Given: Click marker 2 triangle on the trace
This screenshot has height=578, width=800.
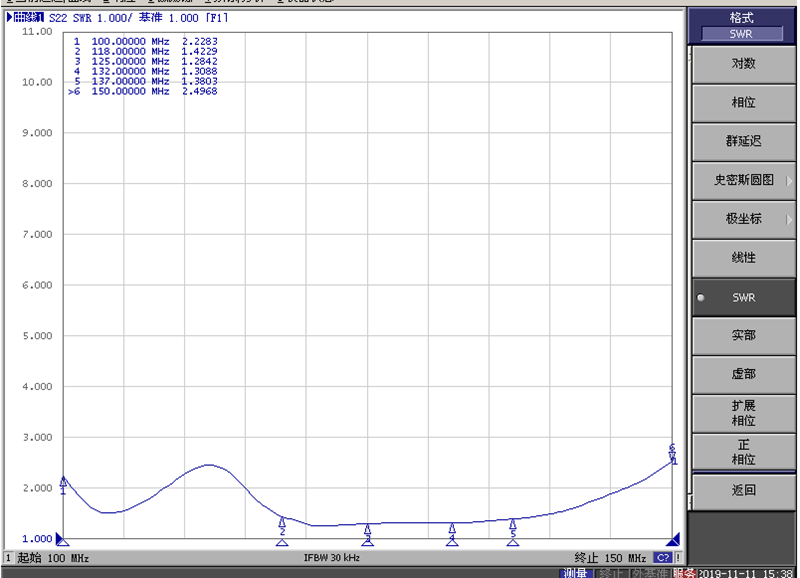Looking at the screenshot, I should point(282,522).
